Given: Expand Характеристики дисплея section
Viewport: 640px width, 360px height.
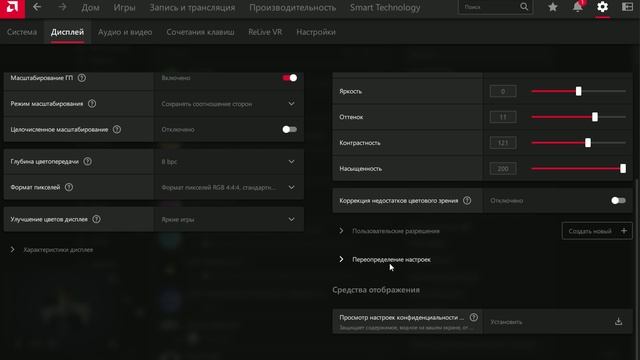Looking at the screenshot, I should tap(52, 249).
